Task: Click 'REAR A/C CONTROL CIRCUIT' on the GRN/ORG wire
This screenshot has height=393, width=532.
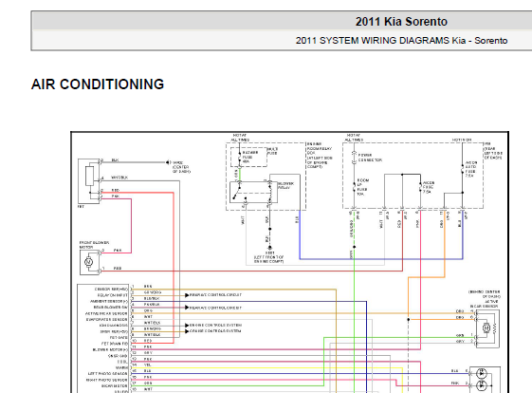Action: click(x=215, y=295)
